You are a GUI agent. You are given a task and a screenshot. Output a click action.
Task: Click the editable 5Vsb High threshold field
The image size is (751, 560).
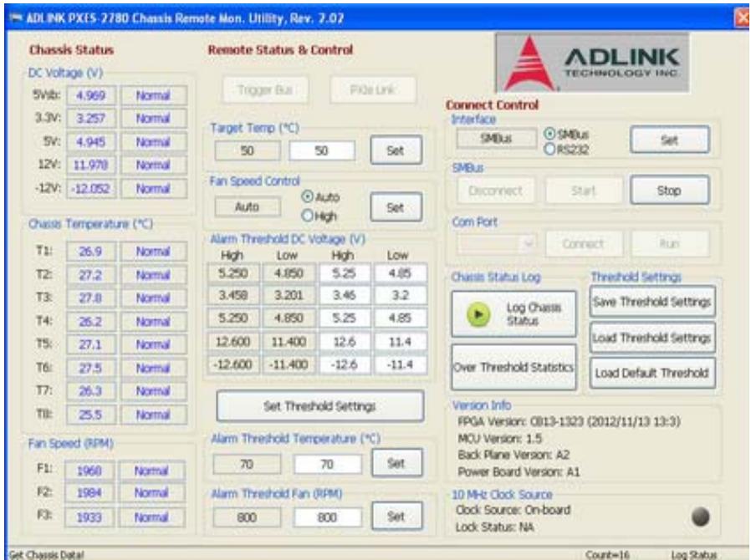tap(345, 273)
